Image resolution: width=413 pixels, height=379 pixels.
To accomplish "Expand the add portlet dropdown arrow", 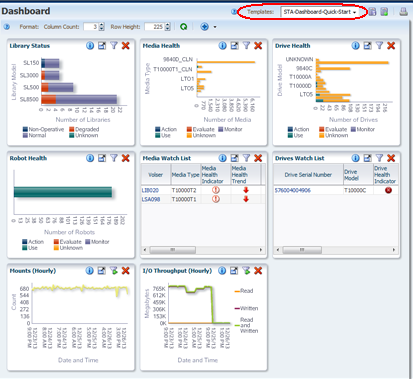I will point(215,27).
